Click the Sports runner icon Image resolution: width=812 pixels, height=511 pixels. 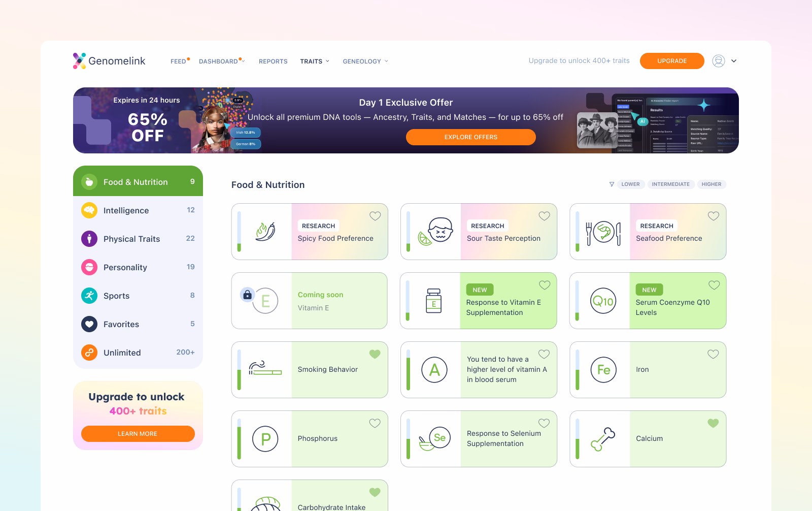click(x=89, y=296)
